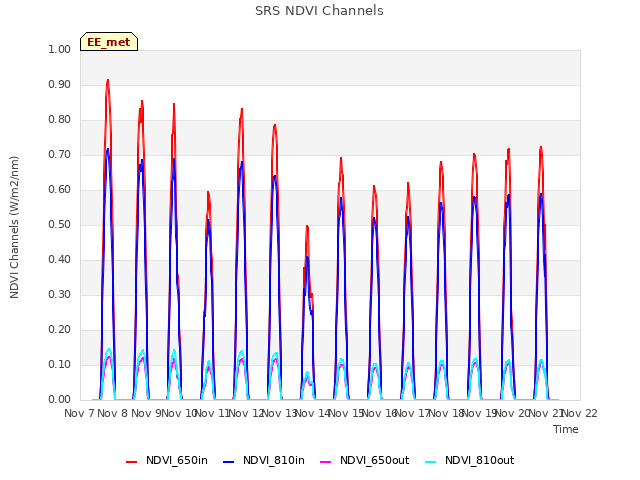Click the Nov 8 x-axis tick label
The height and width of the screenshot is (480, 640).
coord(113,413)
